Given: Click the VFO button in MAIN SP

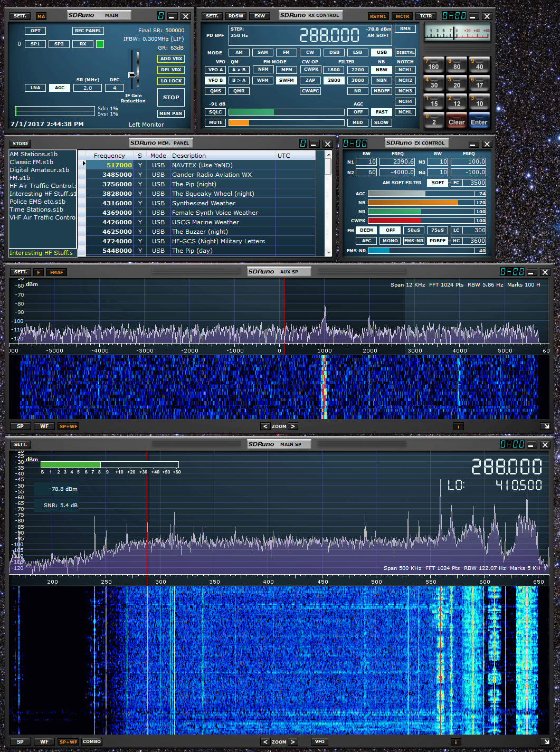Looking at the screenshot, I should point(320,742).
